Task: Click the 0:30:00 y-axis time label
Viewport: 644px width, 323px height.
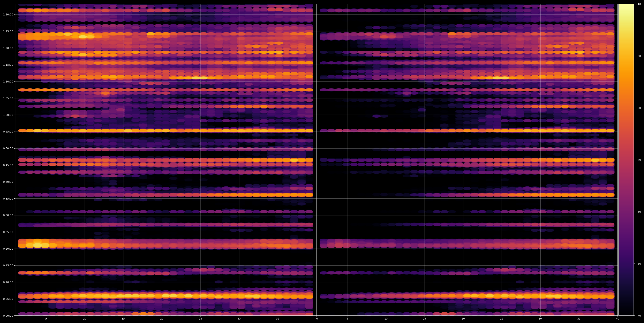Action: (8, 215)
